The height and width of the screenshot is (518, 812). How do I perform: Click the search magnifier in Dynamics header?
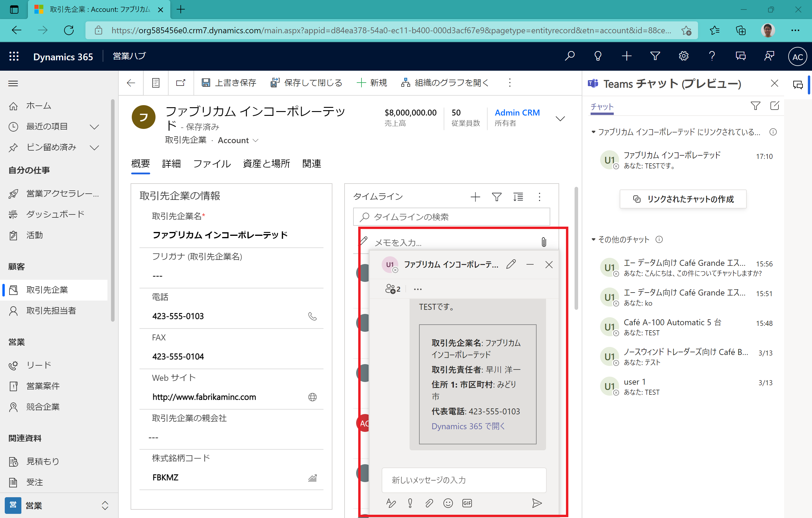(570, 56)
